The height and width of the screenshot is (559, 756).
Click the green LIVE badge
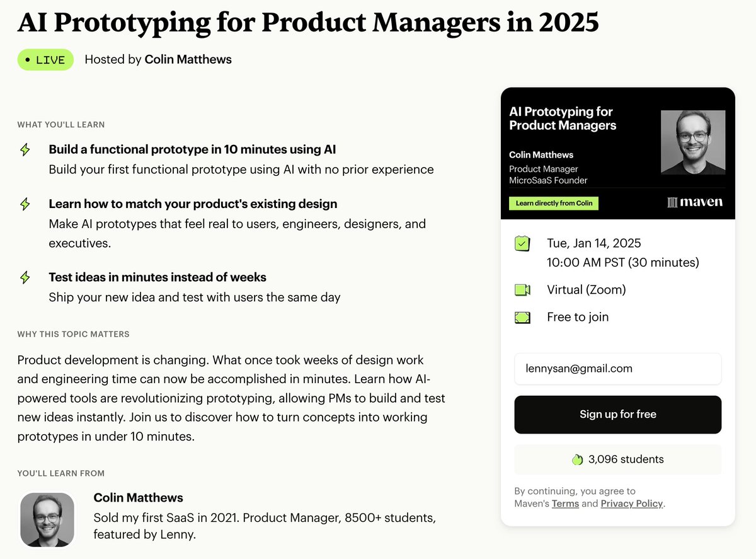click(45, 60)
